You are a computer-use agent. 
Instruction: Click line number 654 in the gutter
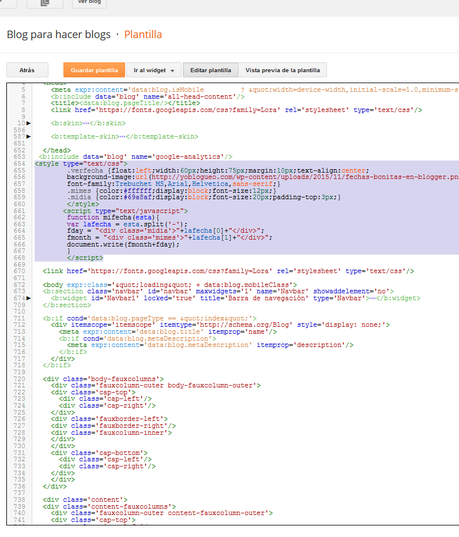(x=20, y=164)
